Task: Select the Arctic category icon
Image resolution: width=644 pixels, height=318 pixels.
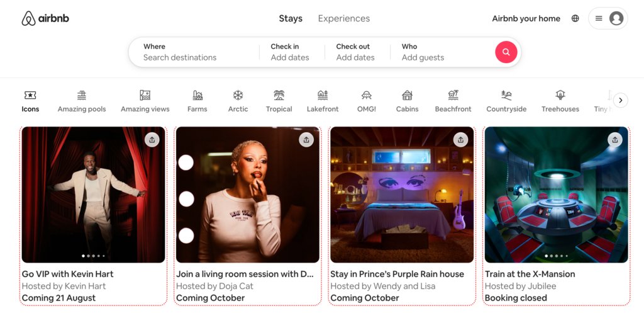Action: (x=238, y=96)
